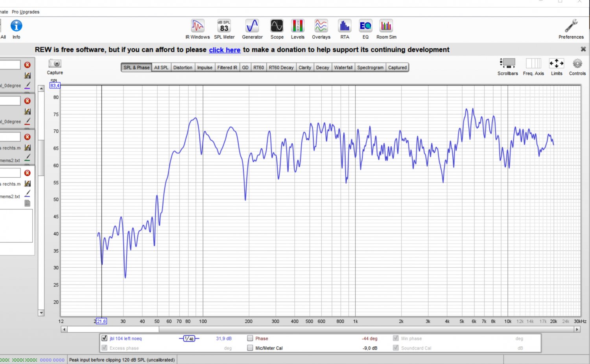Change the green trace line color icon
Viewport: 590px width, 364px height.
pos(28,158)
